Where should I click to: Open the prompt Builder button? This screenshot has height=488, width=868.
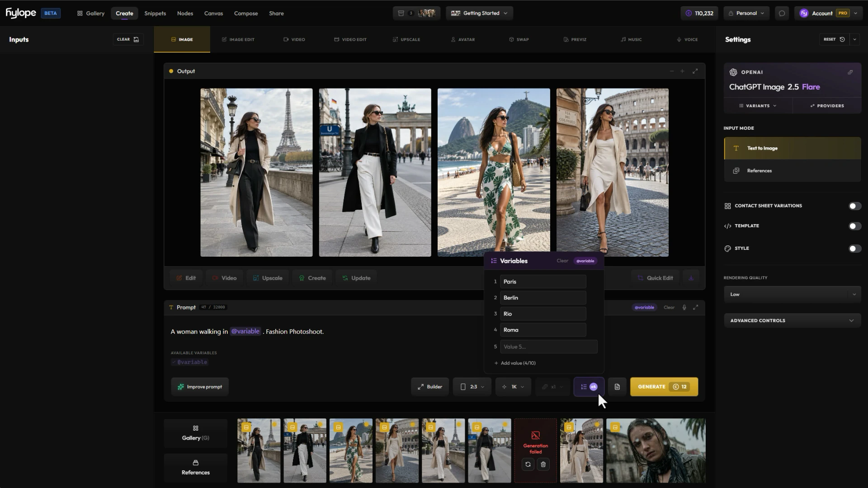(430, 387)
